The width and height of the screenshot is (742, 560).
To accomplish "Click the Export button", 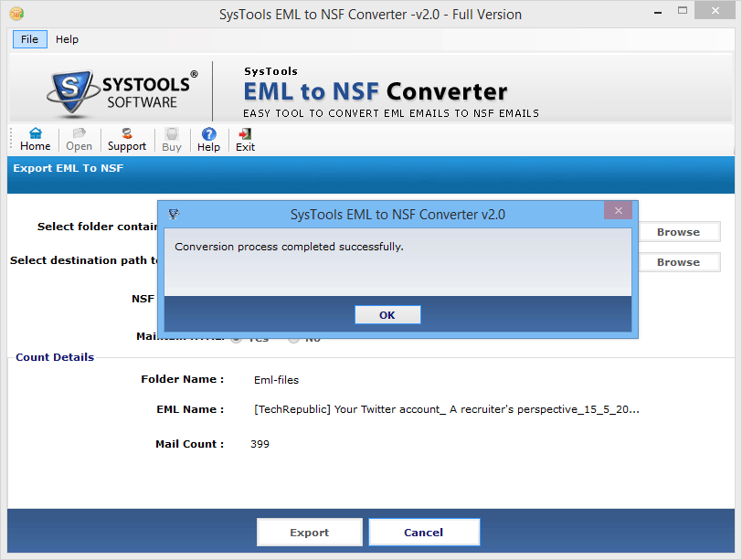I will pyautogui.click(x=310, y=533).
